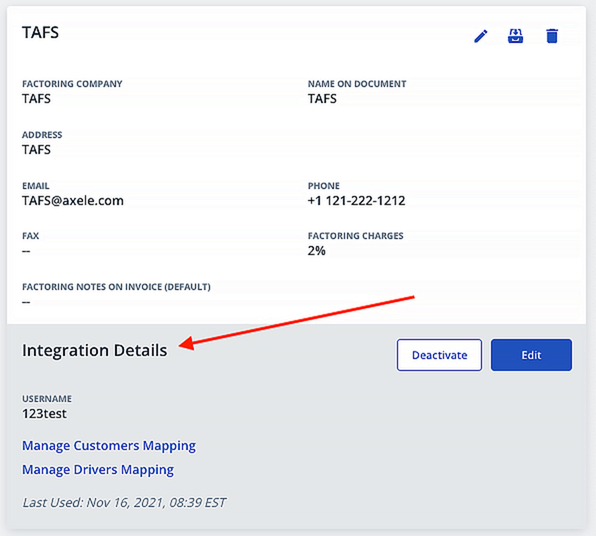Screen dimensions: 596x536
Task: Click the TAFS value under Name on Document
Action: (322, 99)
